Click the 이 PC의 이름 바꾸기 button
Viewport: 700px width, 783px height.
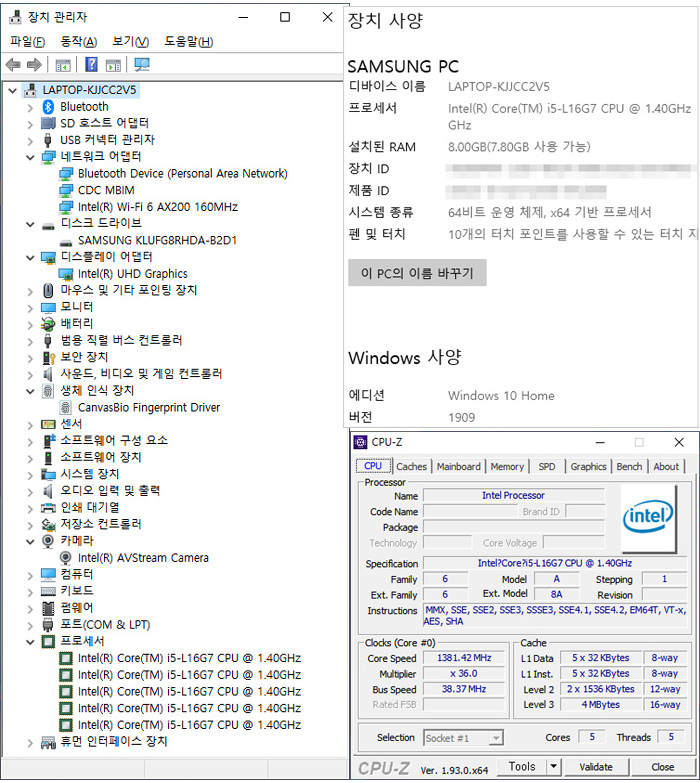[x=417, y=273]
